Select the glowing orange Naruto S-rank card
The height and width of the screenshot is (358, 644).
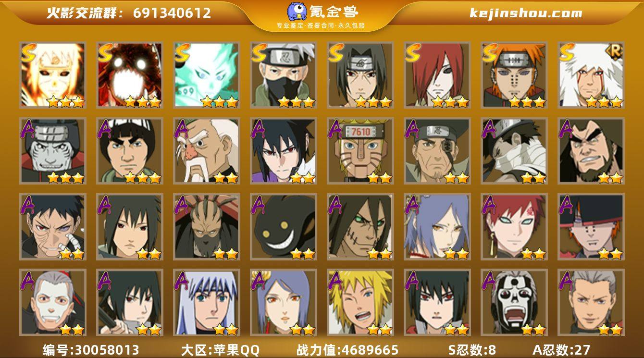(53, 75)
